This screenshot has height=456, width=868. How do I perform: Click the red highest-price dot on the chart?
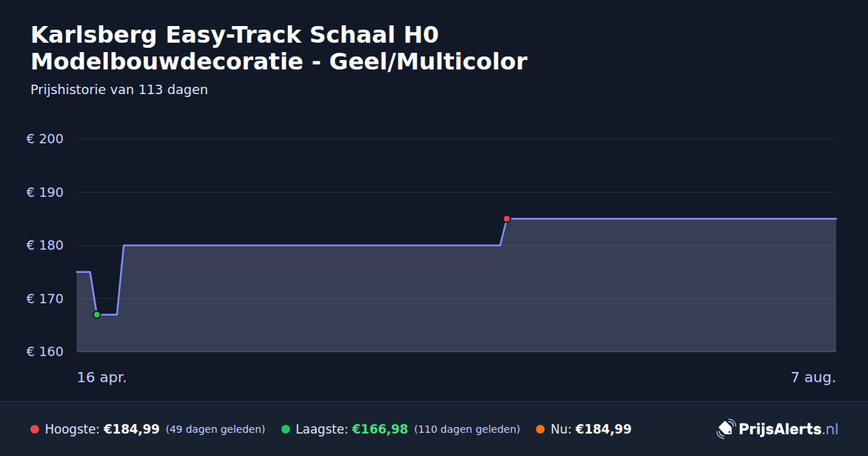[507, 219]
